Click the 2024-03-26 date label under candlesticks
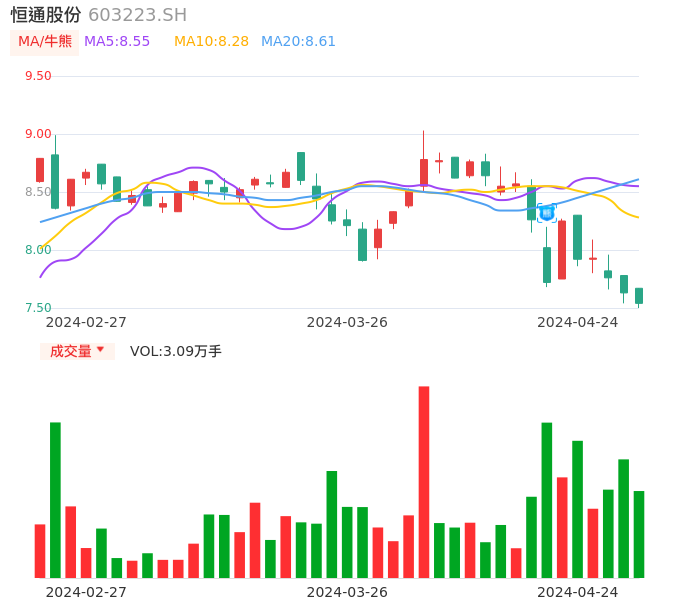686x606 pixels. pyautogui.click(x=347, y=322)
